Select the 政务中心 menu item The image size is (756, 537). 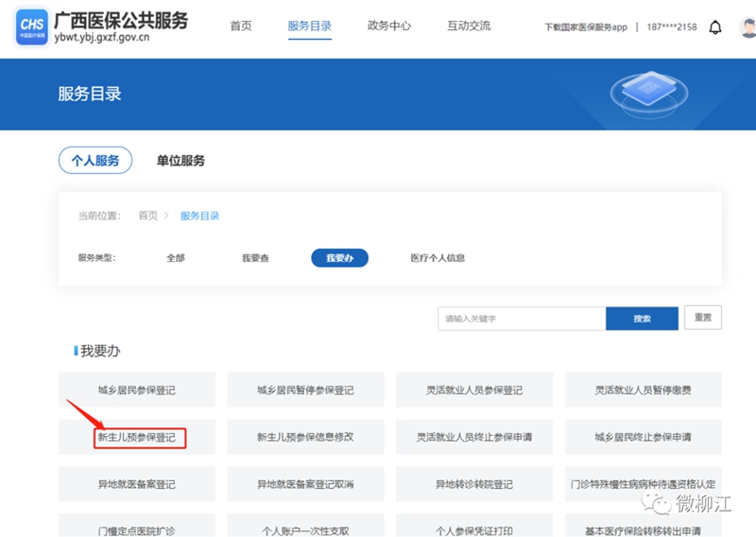click(388, 26)
